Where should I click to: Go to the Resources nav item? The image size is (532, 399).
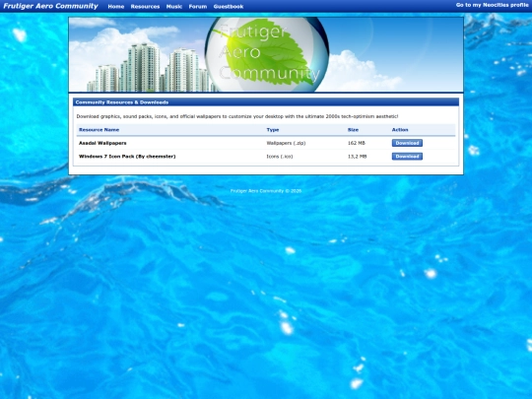pos(145,7)
